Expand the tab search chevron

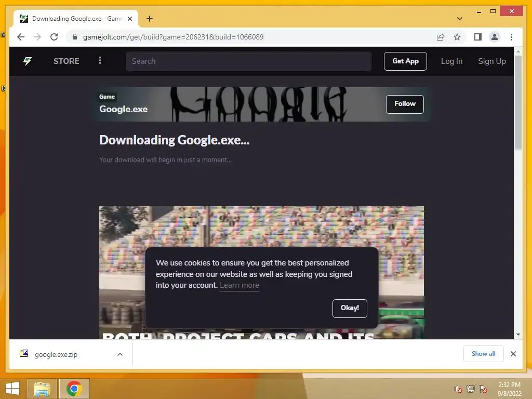(460, 19)
